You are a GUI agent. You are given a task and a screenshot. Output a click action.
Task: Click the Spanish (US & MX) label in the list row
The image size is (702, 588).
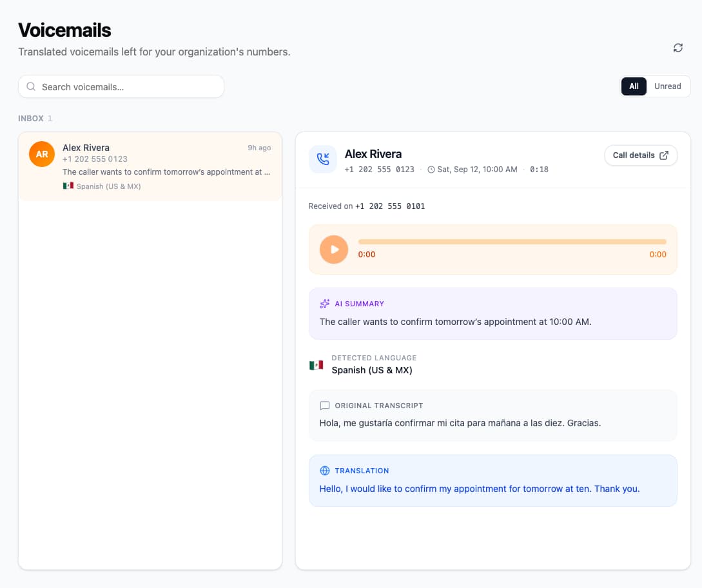click(108, 186)
